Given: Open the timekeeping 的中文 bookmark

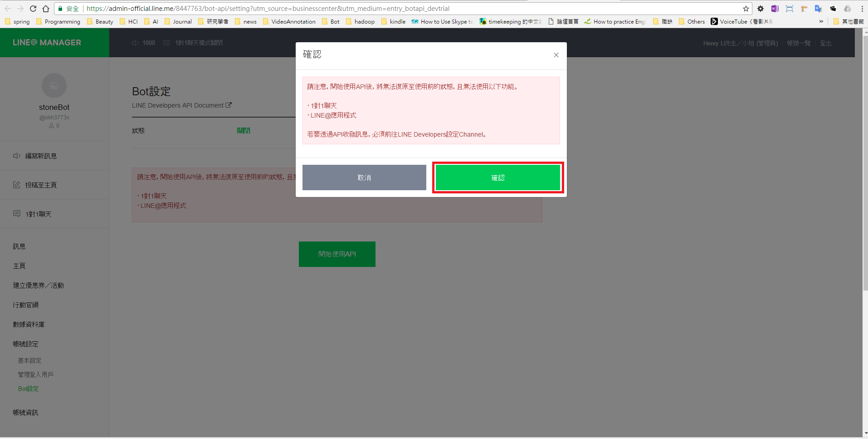Looking at the screenshot, I should [510, 21].
